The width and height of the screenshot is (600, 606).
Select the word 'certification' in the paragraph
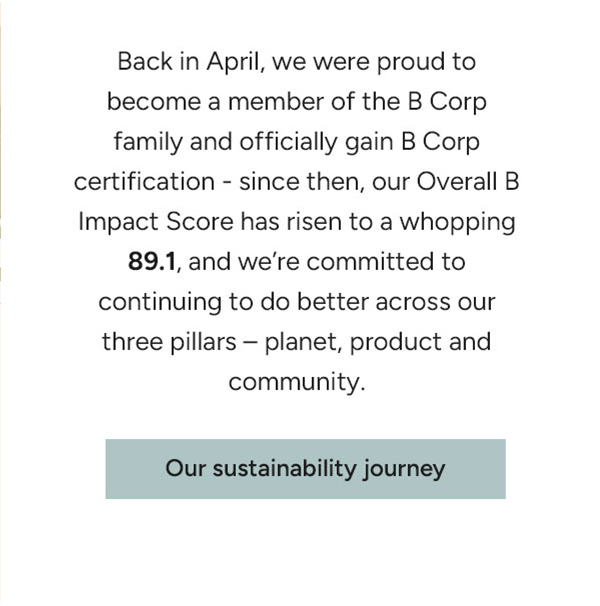(144, 182)
